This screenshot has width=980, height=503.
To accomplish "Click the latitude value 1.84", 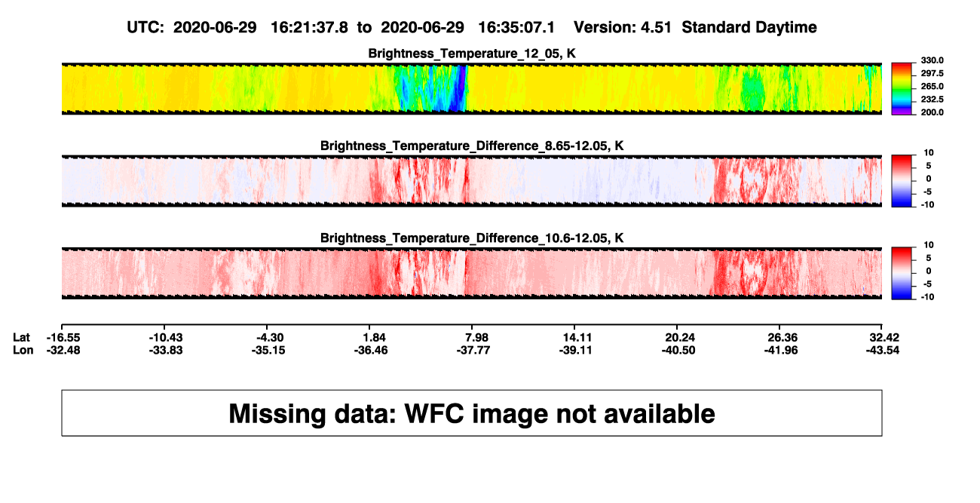I will pos(375,337).
